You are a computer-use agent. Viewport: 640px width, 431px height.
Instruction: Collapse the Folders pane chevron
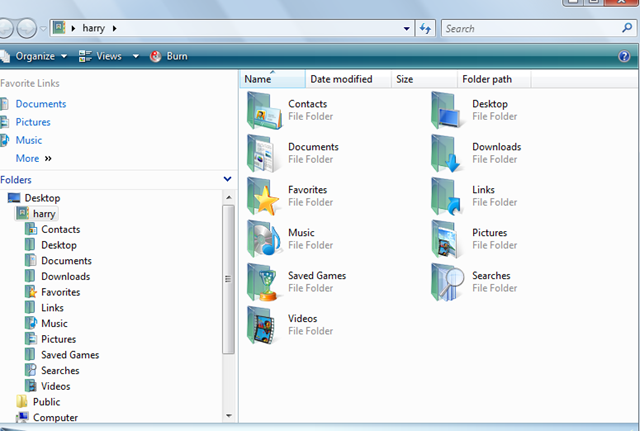[x=228, y=179]
